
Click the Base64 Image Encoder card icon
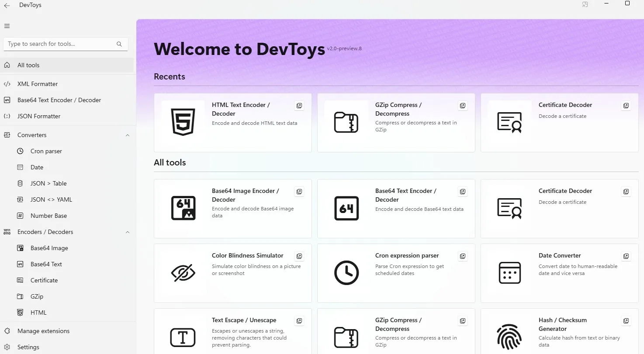tap(183, 208)
